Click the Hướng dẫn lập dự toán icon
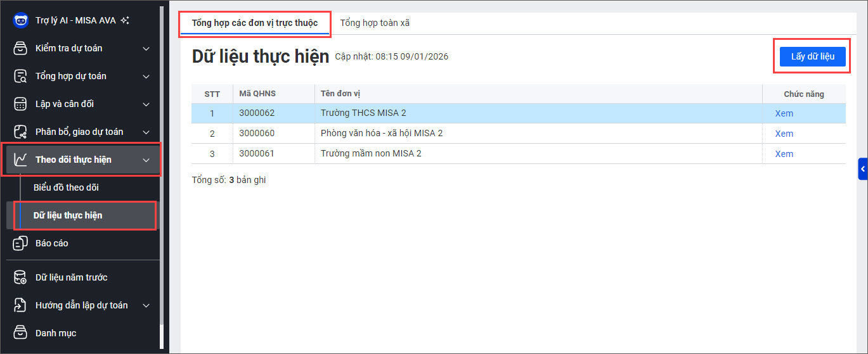The height and width of the screenshot is (354, 868). point(21,305)
